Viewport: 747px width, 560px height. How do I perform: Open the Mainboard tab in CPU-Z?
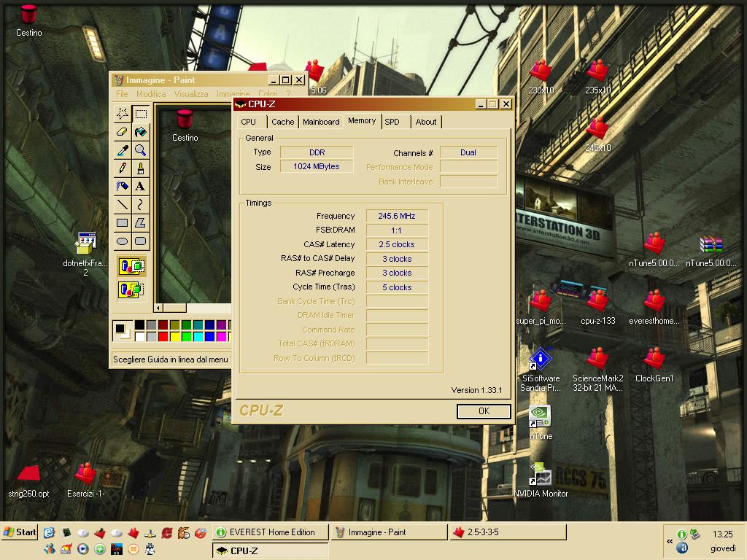pos(321,122)
